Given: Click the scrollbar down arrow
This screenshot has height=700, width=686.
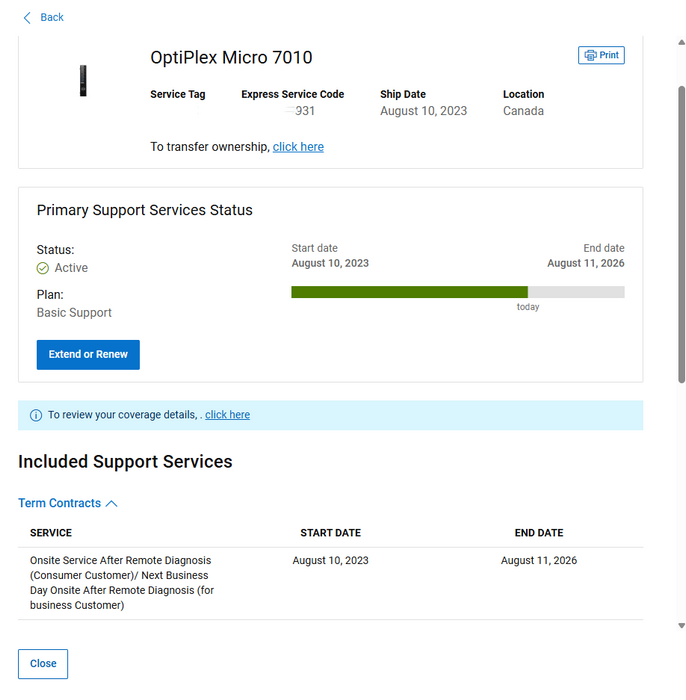Looking at the screenshot, I should (x=681, y=625).
